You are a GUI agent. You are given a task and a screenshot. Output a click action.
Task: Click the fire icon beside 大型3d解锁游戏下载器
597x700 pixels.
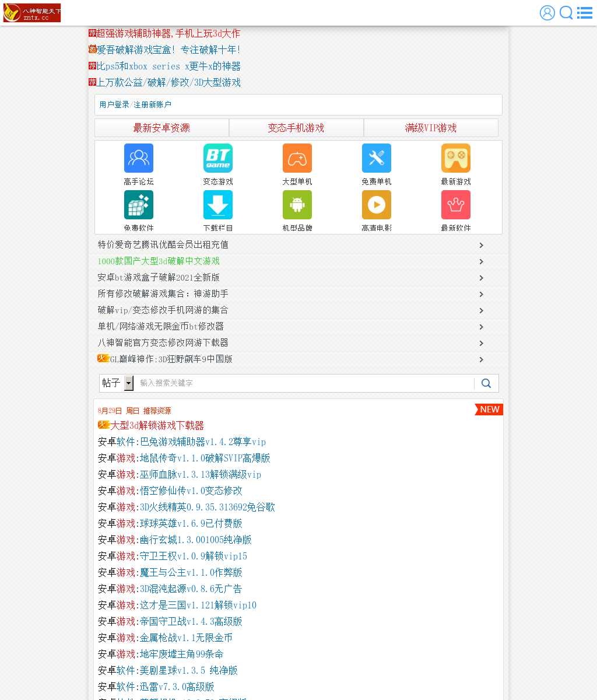104,425
